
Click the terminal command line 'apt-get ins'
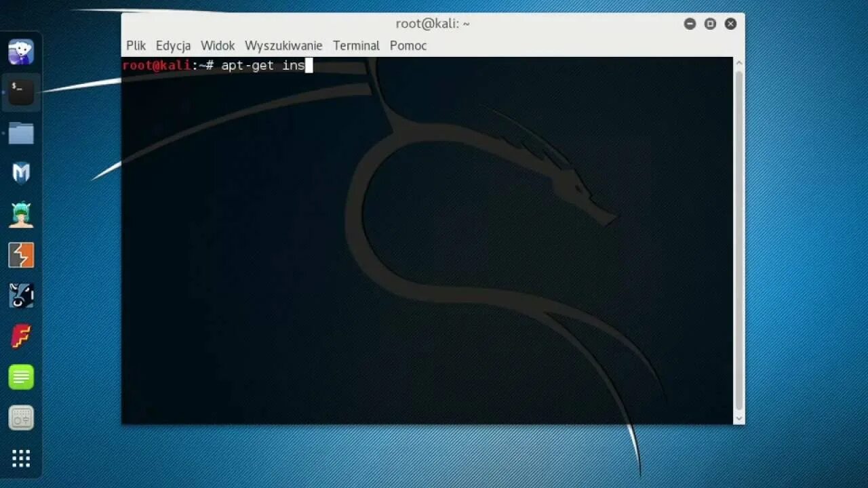(x=263, y=66)
